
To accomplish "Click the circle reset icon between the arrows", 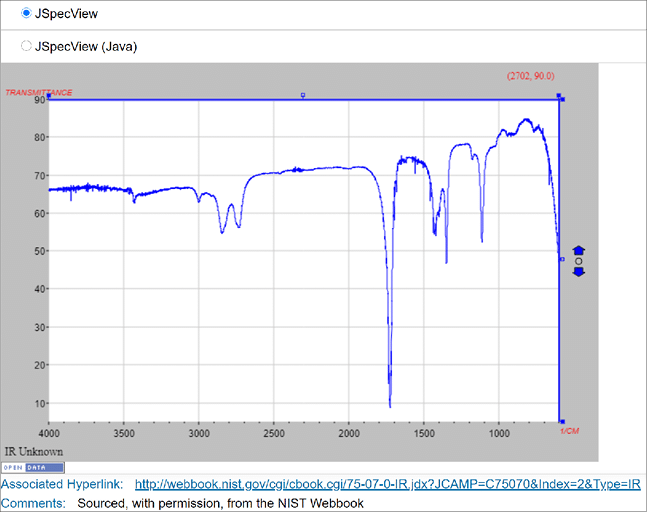I will tap(578, 261).
